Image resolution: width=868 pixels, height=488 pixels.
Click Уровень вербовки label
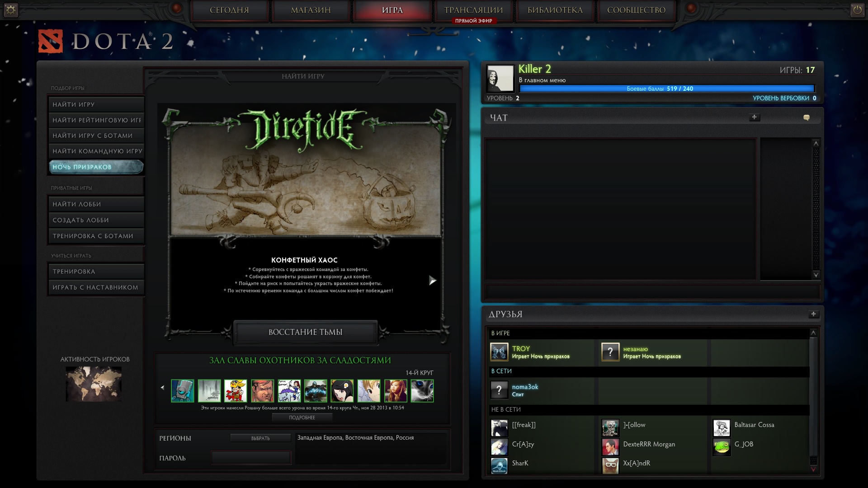(x=781, y=98)
